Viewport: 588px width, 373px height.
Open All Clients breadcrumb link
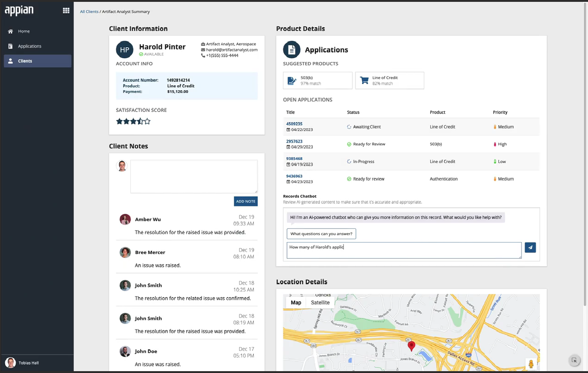89,12
